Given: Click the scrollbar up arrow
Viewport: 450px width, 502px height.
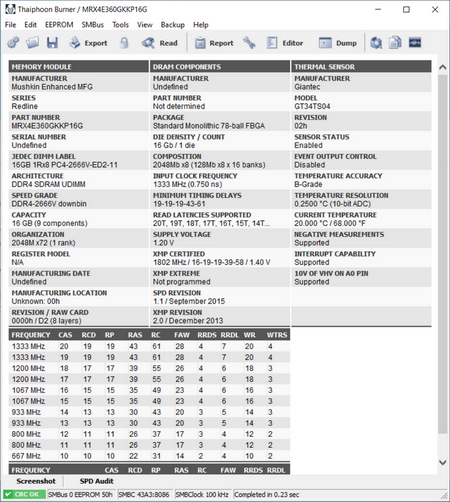Looking at the screenshot, I should (x=442, y=67).
